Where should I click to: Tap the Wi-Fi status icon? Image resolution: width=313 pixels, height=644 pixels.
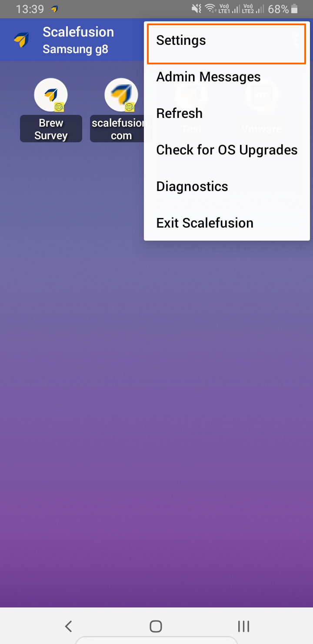point(211,9)
